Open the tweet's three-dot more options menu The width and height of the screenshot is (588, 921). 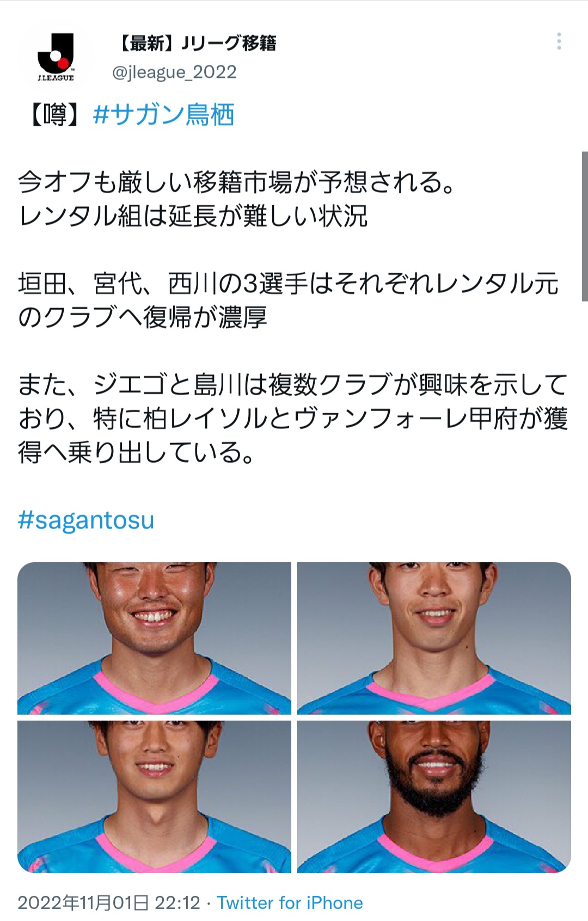559,41
